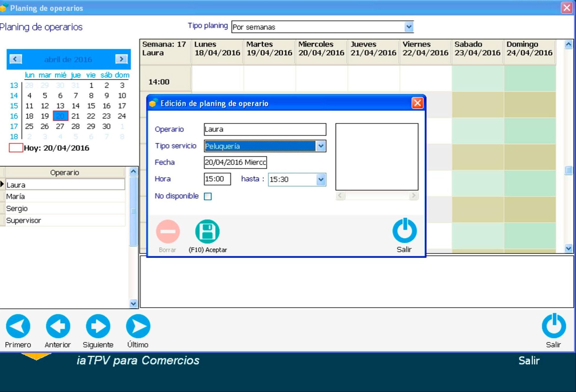576x392 pixels.
Task: Click Salir in the bottom iaTPV bar
Action: (529, 361)
